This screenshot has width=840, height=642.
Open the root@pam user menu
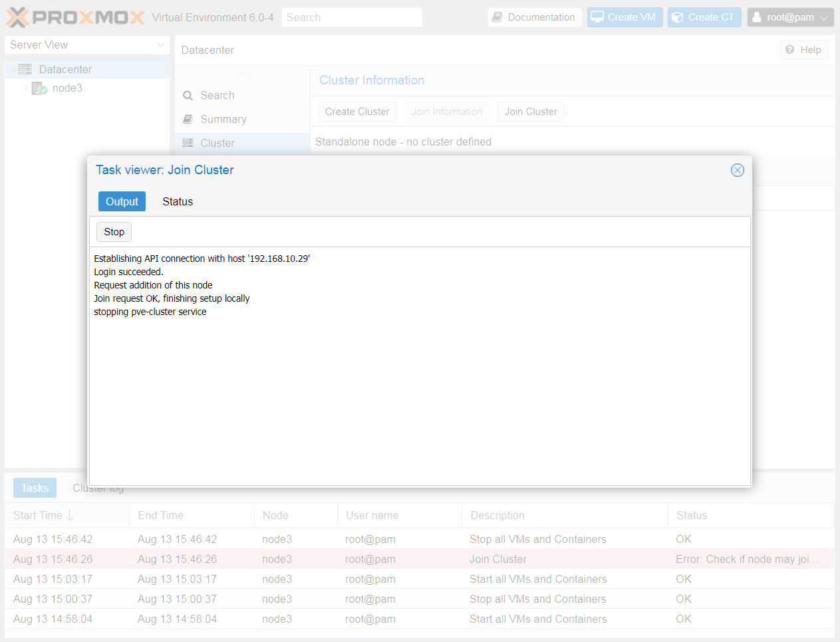pos(790,17)
